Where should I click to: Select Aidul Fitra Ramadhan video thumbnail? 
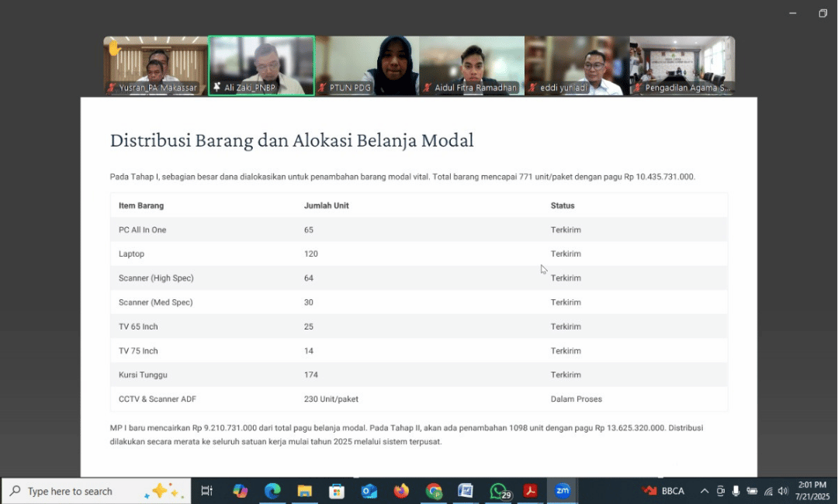pyautogui.click(x=472, y=66)
